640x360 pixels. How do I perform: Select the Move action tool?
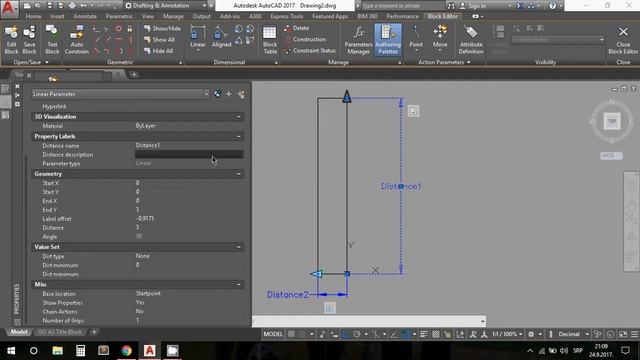click(440, 38)
